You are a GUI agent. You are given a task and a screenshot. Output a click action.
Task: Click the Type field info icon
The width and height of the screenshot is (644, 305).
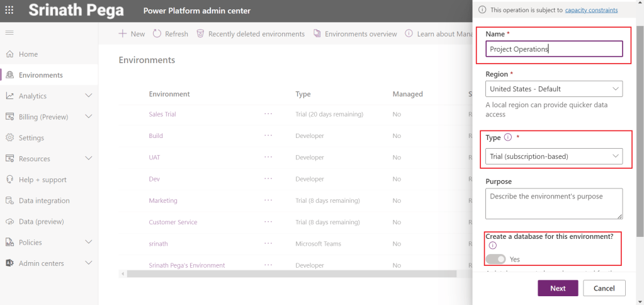(508, 137)
